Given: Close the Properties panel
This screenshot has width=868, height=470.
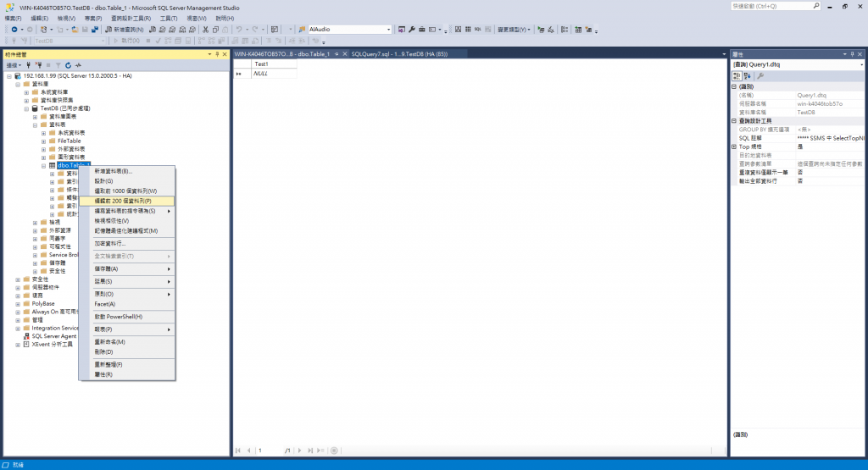Looking at the screenshot, I should [860, 54].
